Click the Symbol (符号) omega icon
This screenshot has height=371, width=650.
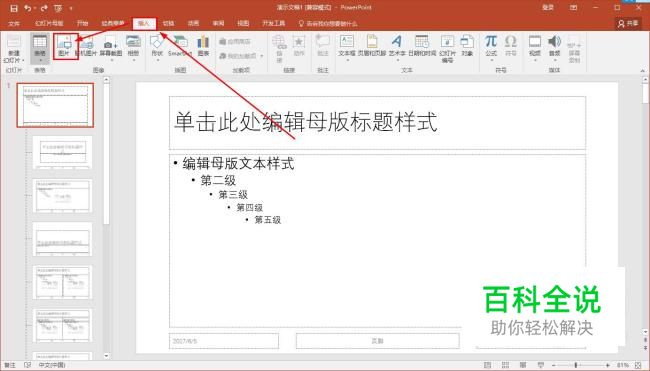[x=511, y=46]
